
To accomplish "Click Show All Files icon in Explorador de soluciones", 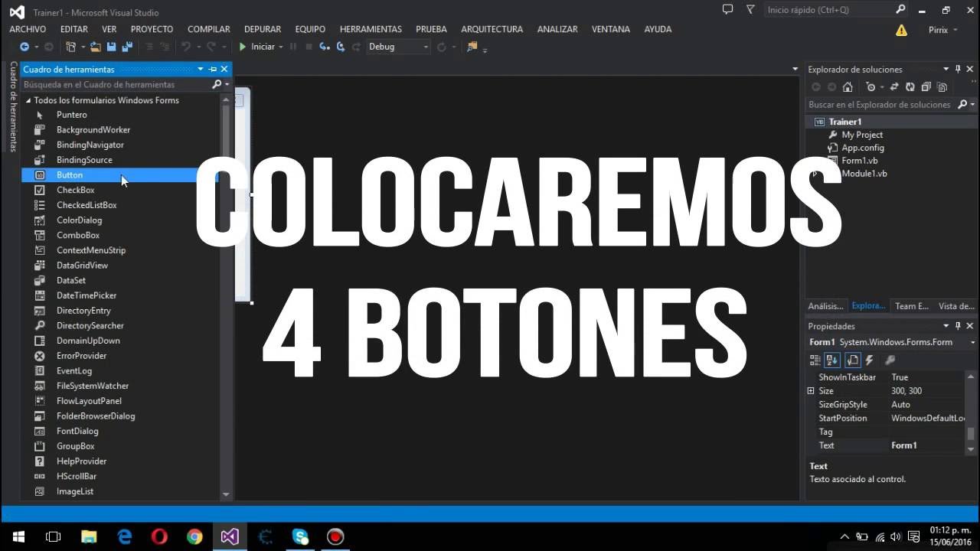I will coord(942,87).
